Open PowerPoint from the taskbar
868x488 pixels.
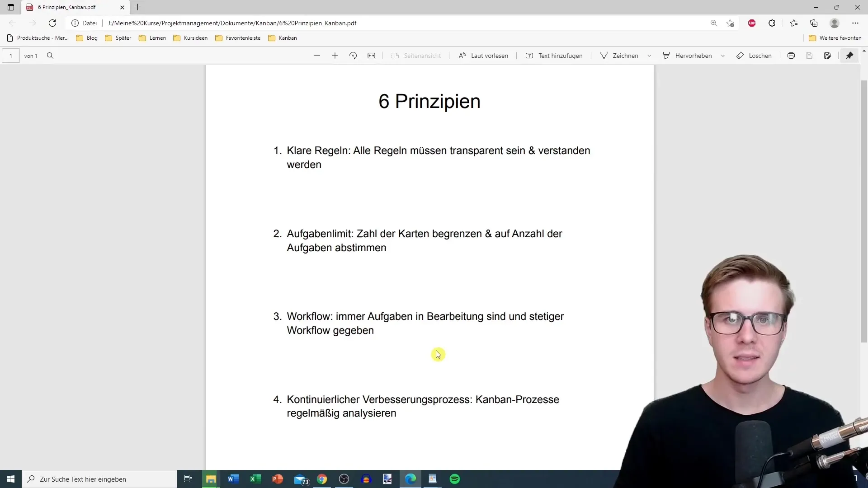tap(278, 479)
